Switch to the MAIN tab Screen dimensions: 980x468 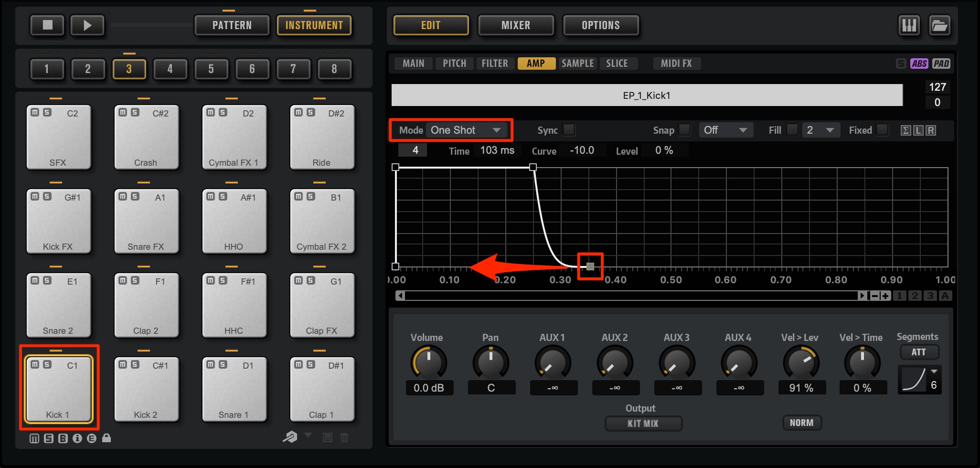(x=414, y=64)
